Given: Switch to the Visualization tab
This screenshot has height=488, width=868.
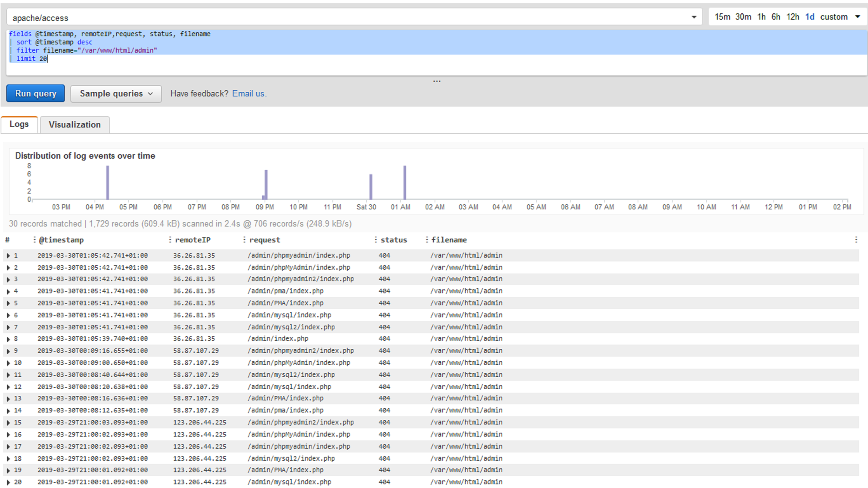Looking at the screenshot, I should (75, 125).
